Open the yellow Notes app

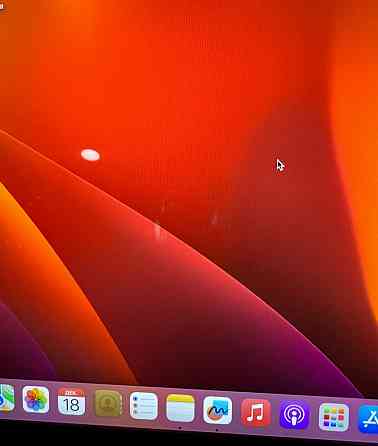point(180,408)
